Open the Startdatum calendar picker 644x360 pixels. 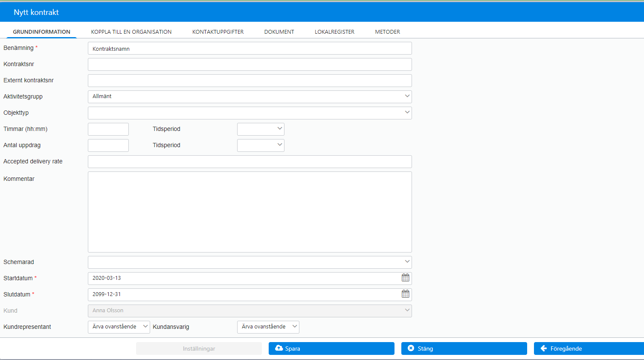tap(406, 278)
